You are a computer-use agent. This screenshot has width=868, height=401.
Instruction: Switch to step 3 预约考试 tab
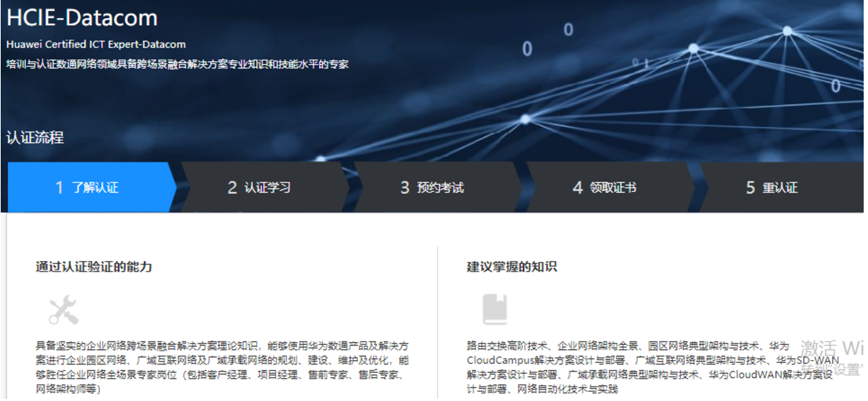tap(436, 188)
